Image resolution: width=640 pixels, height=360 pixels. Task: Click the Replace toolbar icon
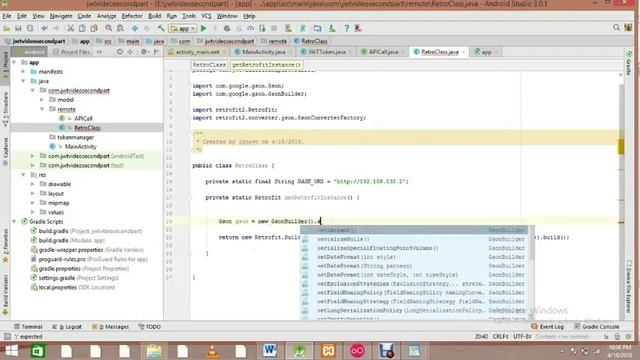pyautogui.click(x=120, y=28)
